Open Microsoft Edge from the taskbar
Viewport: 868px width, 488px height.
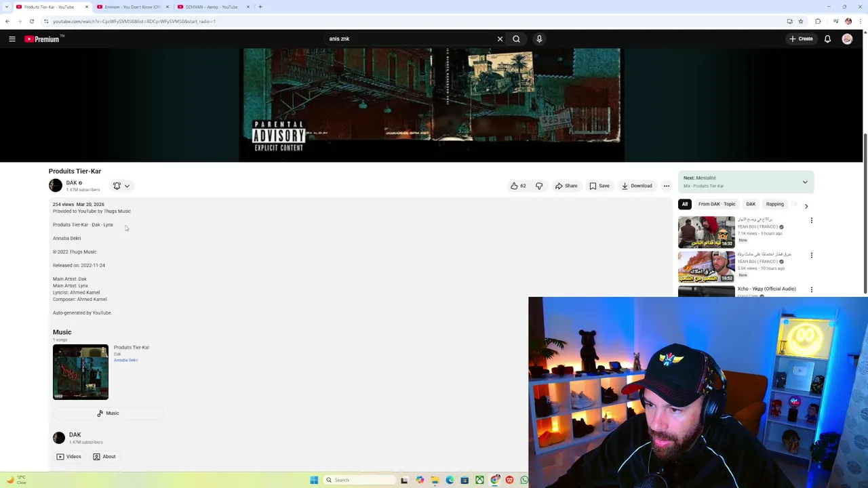450,480
